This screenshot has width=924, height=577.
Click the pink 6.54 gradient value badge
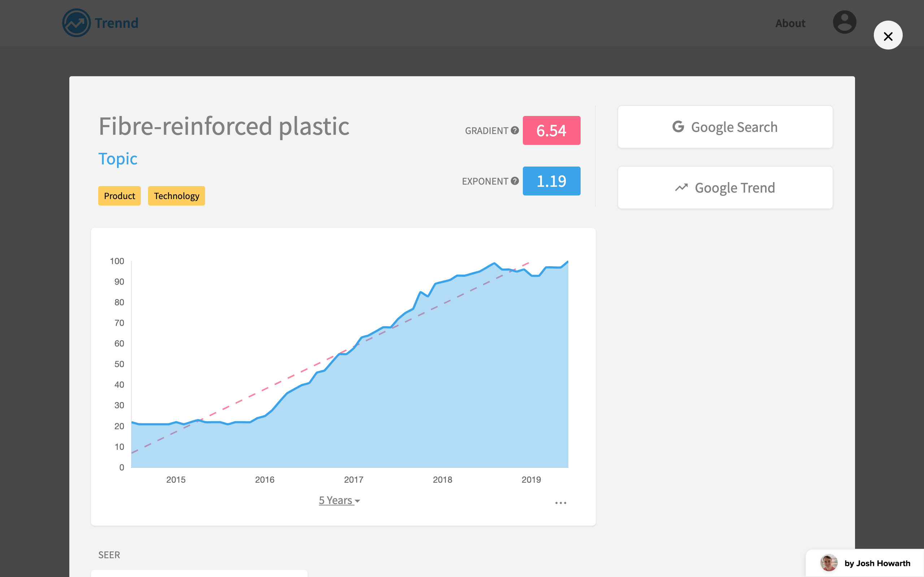click(x=551, y=130)
